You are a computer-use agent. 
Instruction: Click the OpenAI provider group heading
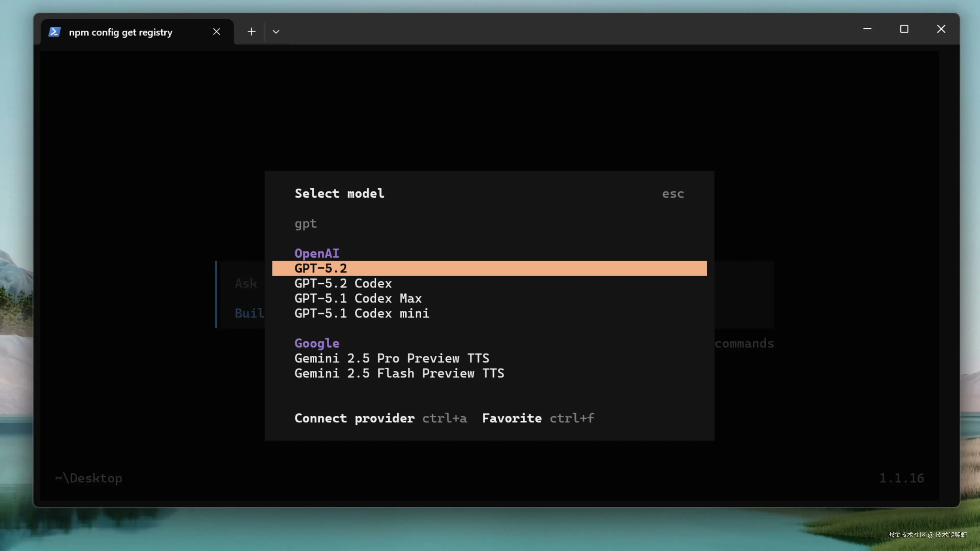point(316,253)
